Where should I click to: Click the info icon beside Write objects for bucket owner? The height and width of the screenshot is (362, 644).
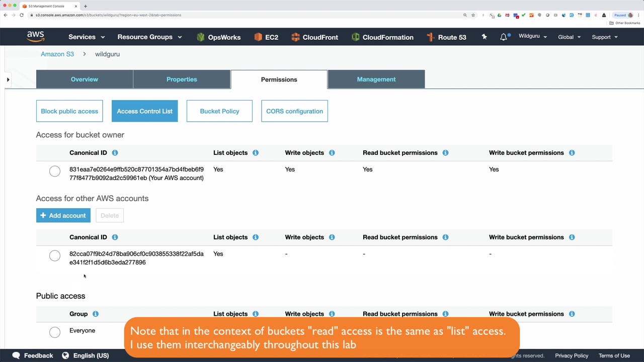coord(332,153)
